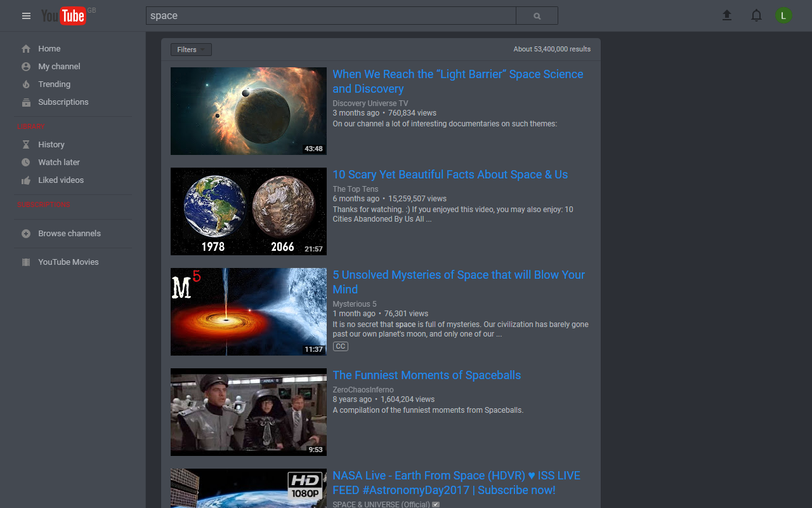Open 'NASA Live - Earth From Space' title
This screenshot has height=508, width=812.
click(x=457, y=483)
